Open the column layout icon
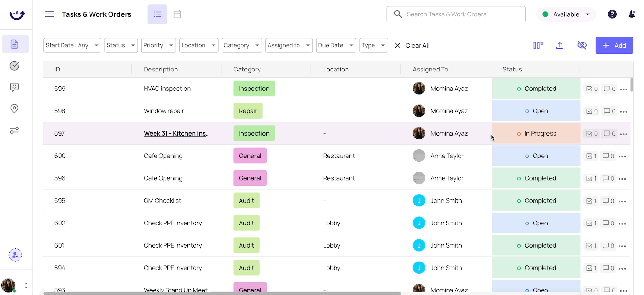The width and height of the screenshot is (644, 295). point(538,45)
